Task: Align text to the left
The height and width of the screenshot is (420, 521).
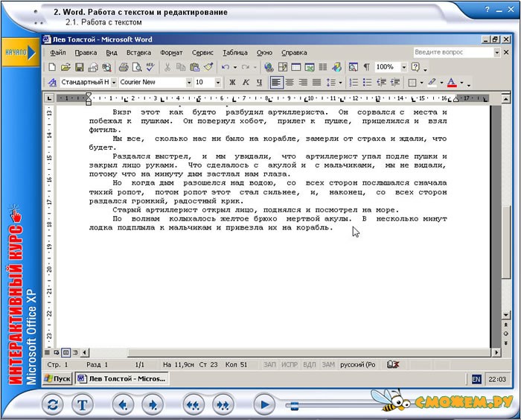Action: 276,83
